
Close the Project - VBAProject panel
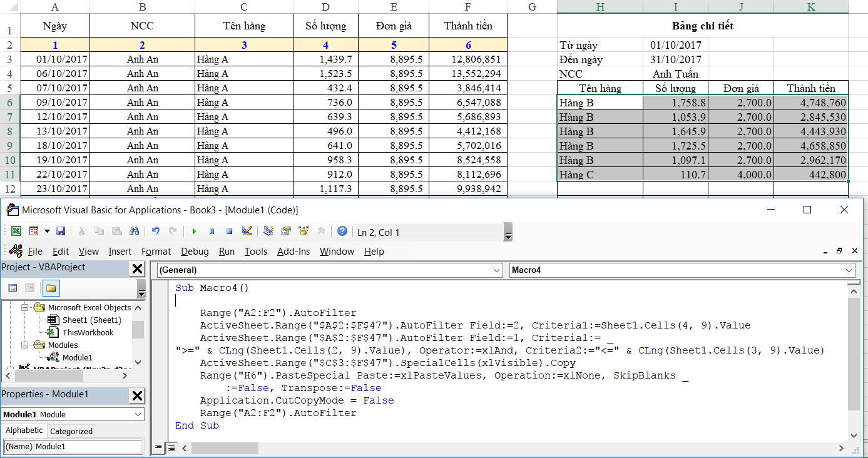(x=136, y=269)
